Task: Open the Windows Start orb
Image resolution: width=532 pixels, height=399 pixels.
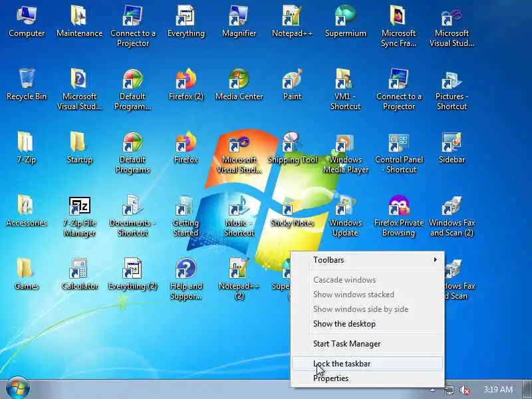Action: (18, 388)
